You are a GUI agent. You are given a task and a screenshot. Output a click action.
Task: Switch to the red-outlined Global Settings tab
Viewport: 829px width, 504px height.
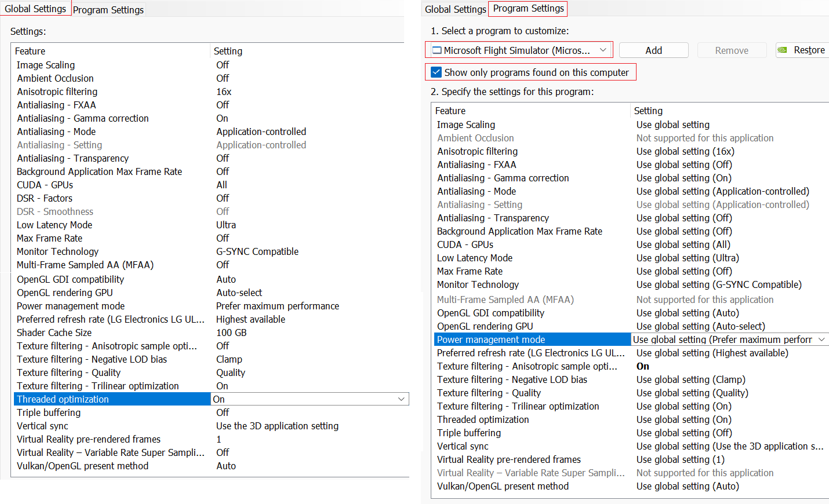(x=35, y=9)
